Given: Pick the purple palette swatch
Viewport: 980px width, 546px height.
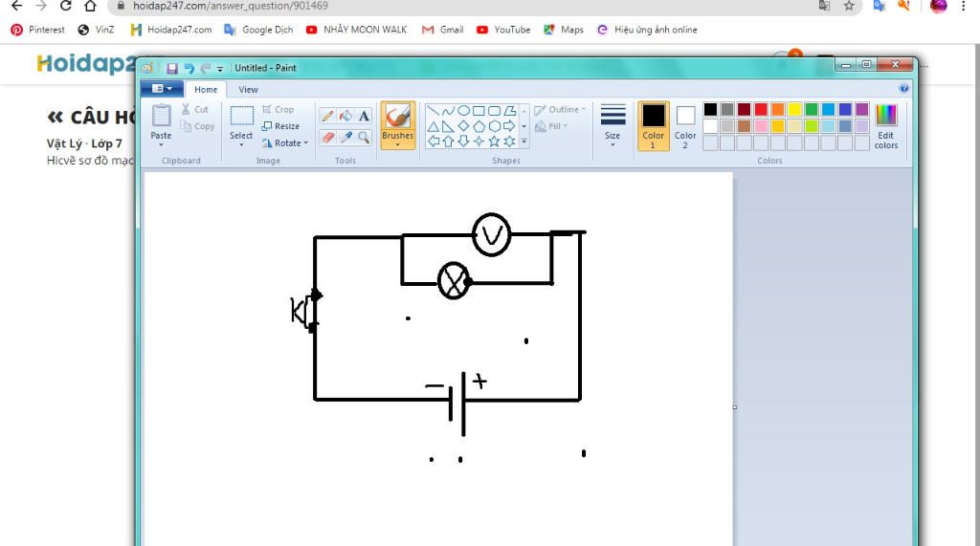Looking at the screenshot, I should click(x=862, y=110).
